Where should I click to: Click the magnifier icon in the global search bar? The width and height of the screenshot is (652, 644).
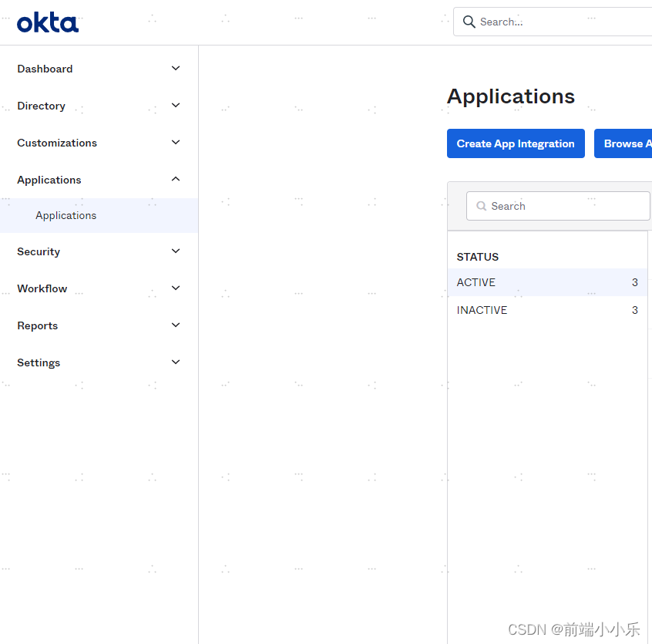tap(470, 22)
